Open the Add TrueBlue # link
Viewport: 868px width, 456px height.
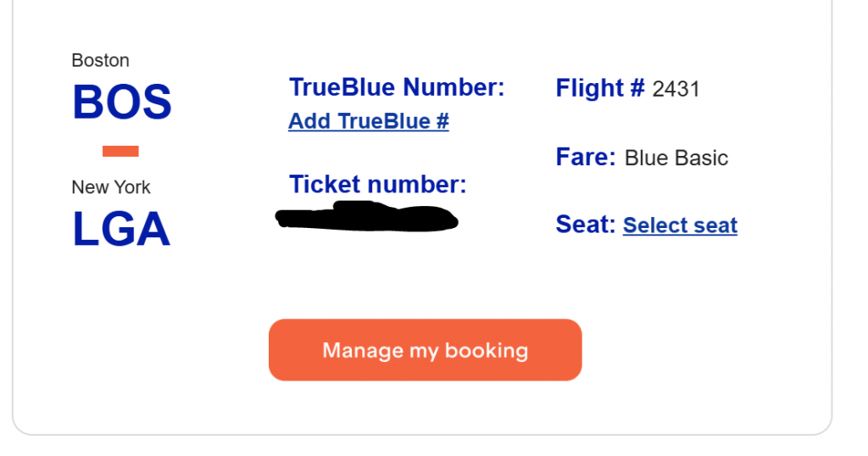[x=369, y=121]
